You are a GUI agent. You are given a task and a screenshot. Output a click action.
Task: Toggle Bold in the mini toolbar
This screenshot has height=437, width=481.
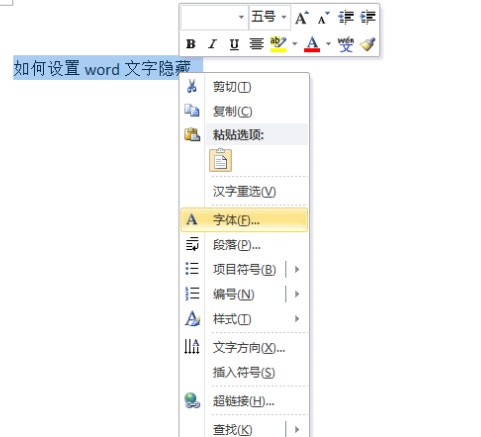pos(191,44)
